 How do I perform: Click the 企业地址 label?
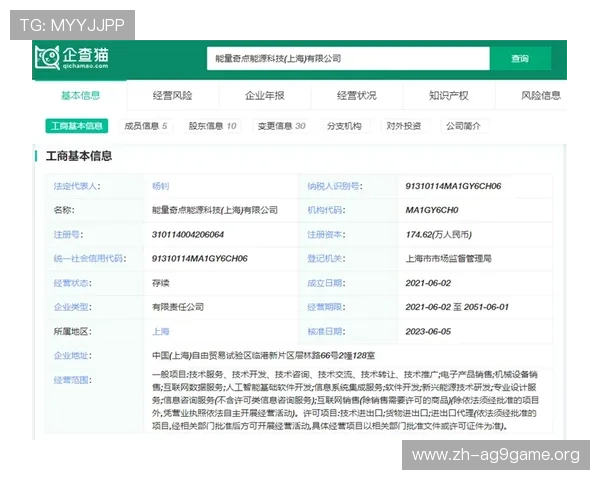click(x=73, y=356)
